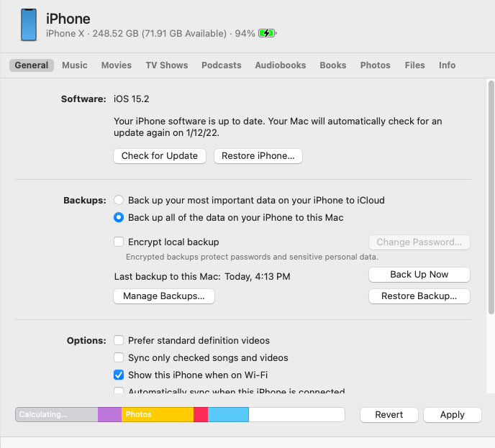The height and width of the screenshot is (448, 495).
Task: Open the Audiobooks tab
Action: [x=281, y=65]
